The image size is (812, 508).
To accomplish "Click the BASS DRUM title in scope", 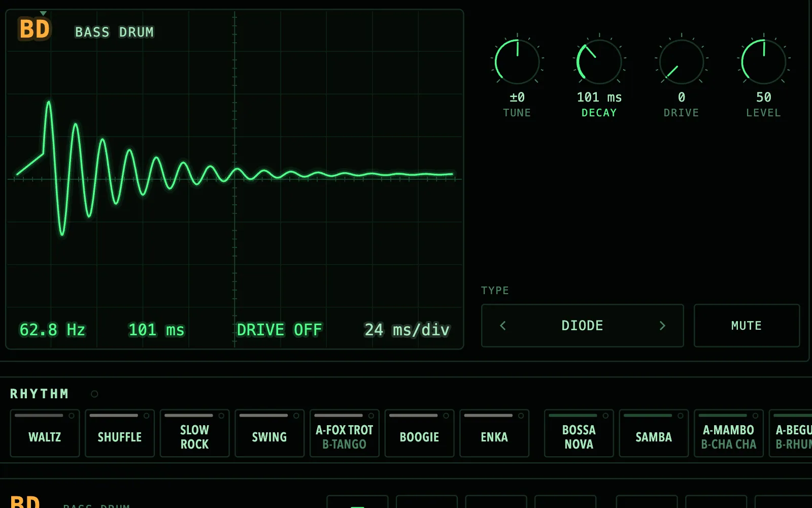I will point(114,32).
